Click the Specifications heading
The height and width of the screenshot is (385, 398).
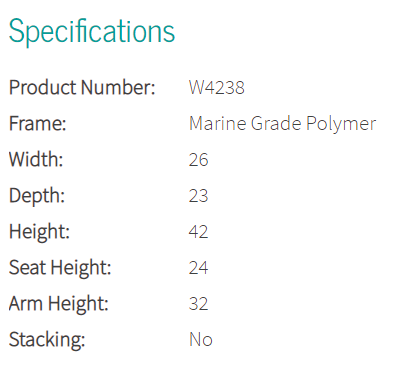click(92, 32)
